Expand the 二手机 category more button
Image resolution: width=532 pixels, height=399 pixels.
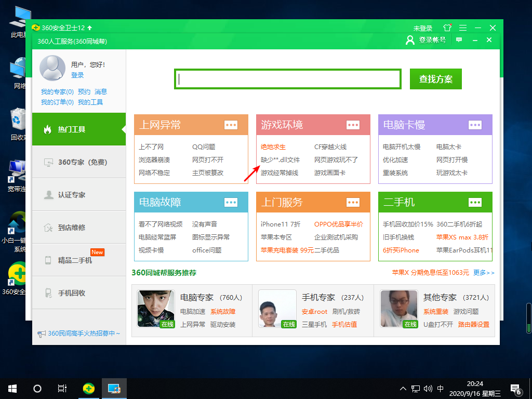click(475, 202)
